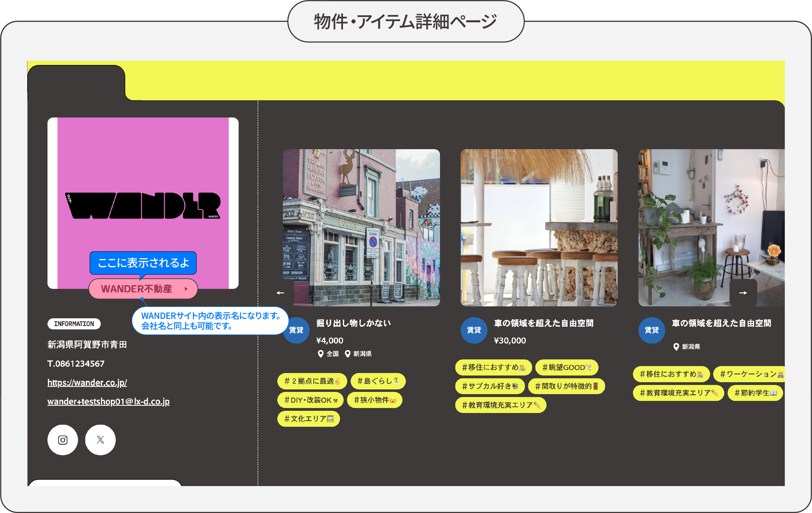The width and height of the screenshot is (812, 513).
Task: Open the https://wander.co.jp/ link
Action: pyautogui.click(x=87, y=382)
